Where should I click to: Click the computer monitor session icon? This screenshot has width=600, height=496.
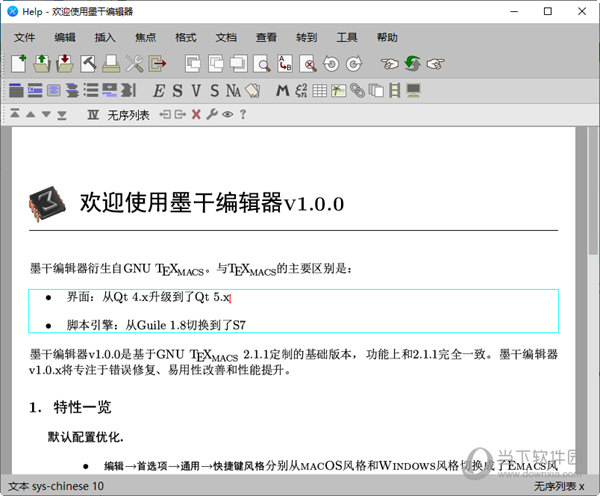(414, 91)
